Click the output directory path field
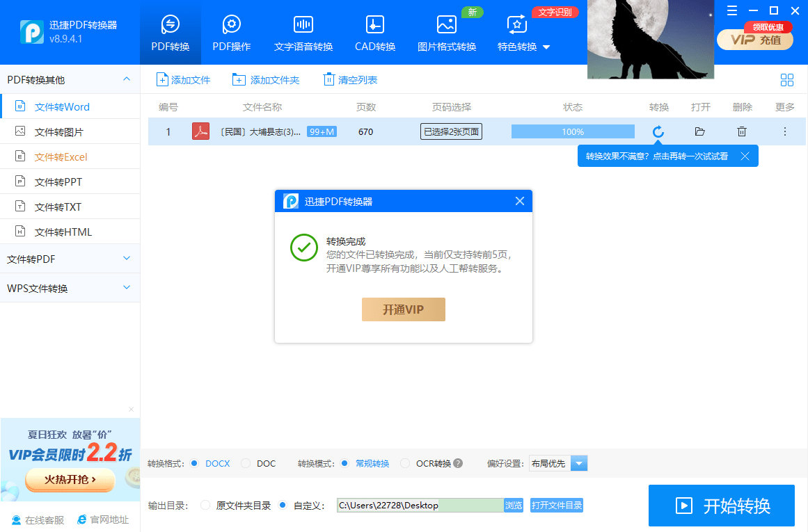This screenshot has height=532, width=808. pyautogui.click(x=418, y=506)
